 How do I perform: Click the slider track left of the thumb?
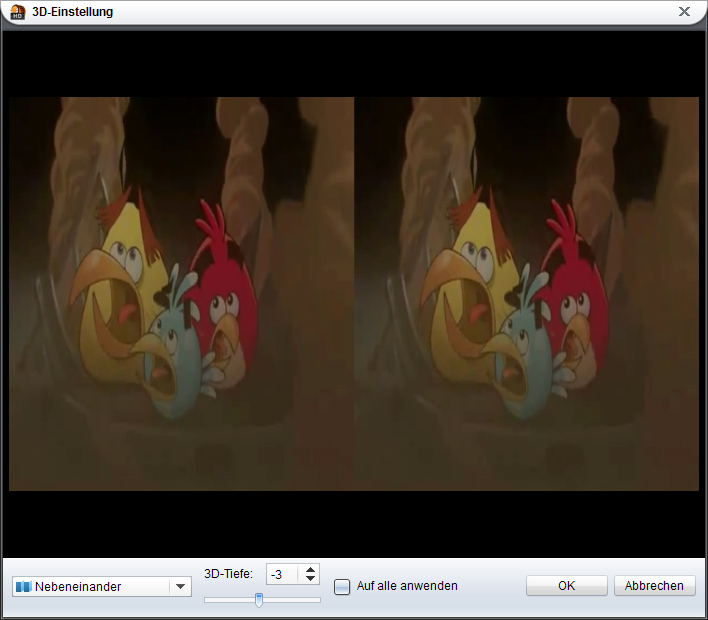point(228,600)
